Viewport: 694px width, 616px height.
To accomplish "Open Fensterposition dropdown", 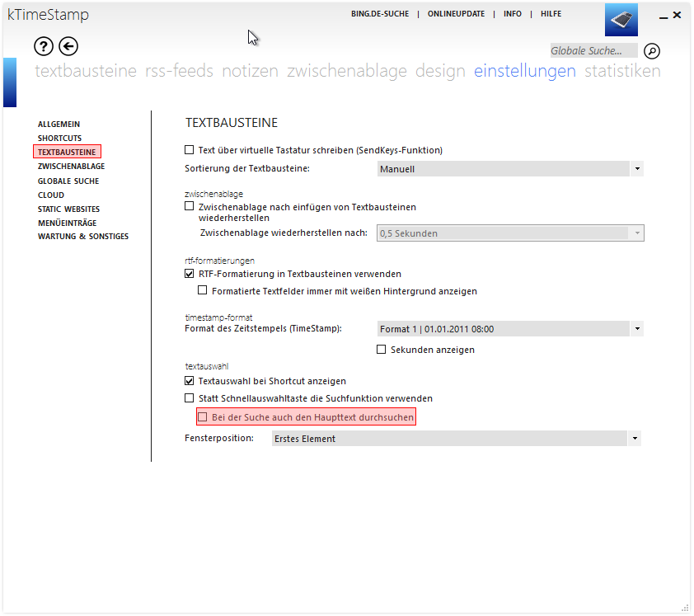I will [x=457, y=439].
